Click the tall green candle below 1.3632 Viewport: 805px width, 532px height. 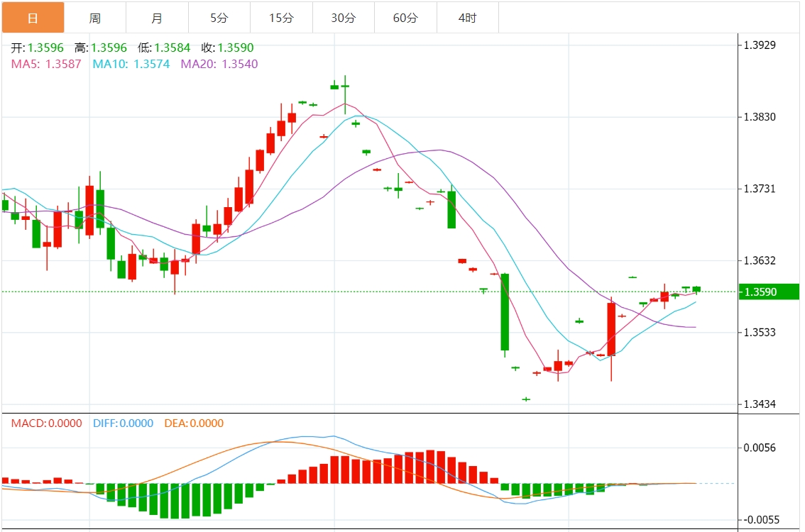(x=505, y=312)
